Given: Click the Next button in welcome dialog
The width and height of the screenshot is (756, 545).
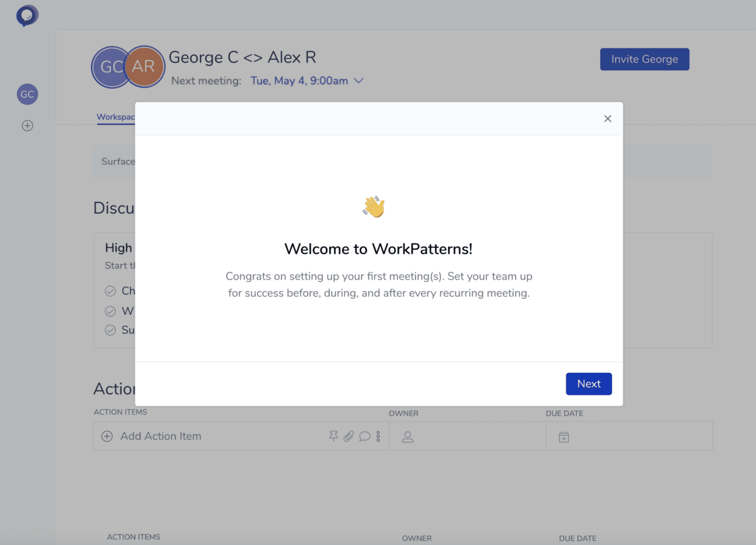Looking at the screenshot, I should click(x=589, y=384).
